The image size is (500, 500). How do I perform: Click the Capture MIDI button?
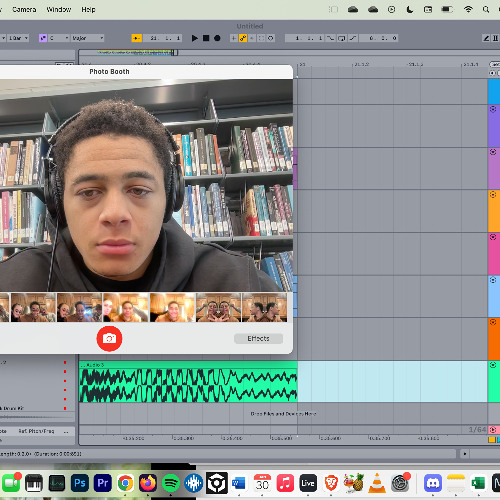(261, 38)
